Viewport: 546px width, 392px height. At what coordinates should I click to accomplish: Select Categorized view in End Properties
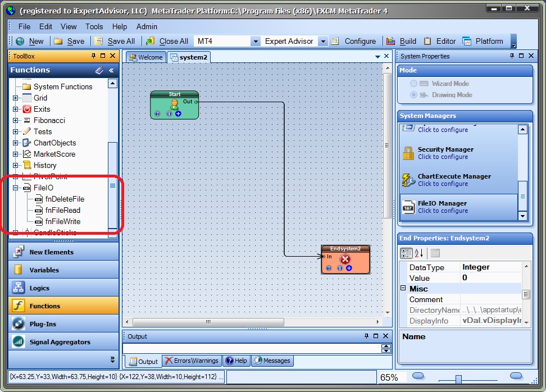point(406,253)
